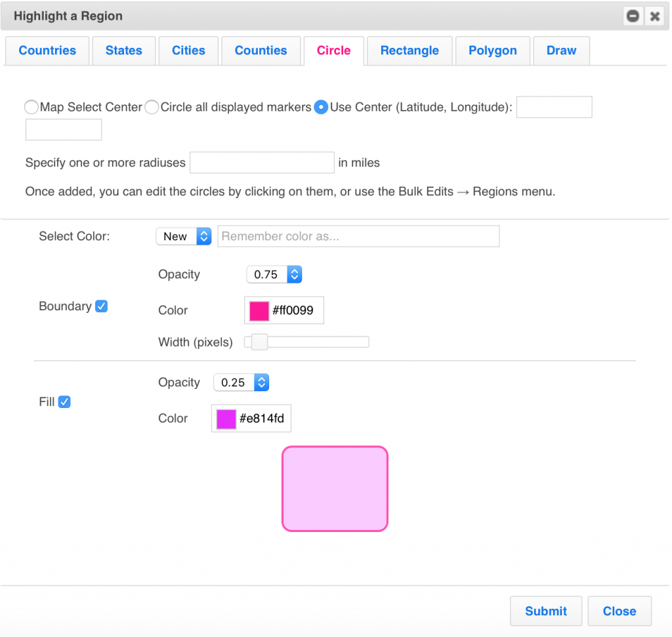Click the Close button at bottom
Viewport: 672px width, 637px height.
(x=619, y=611)
